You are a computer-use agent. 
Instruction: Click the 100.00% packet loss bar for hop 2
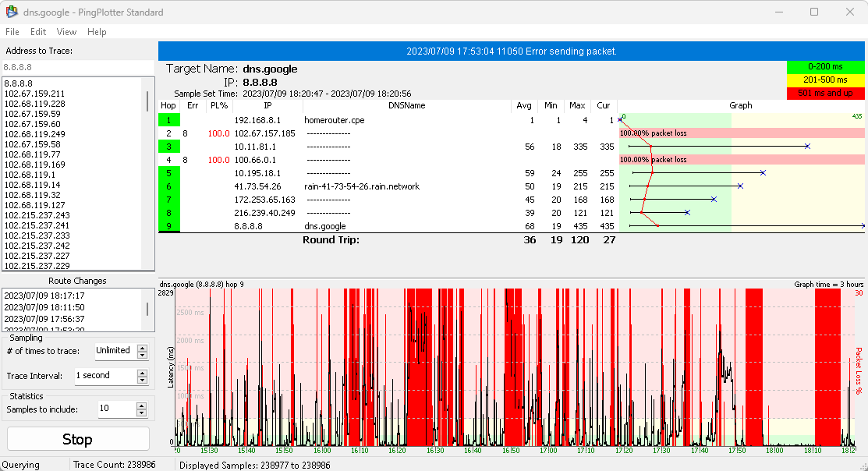coord(742,133)
